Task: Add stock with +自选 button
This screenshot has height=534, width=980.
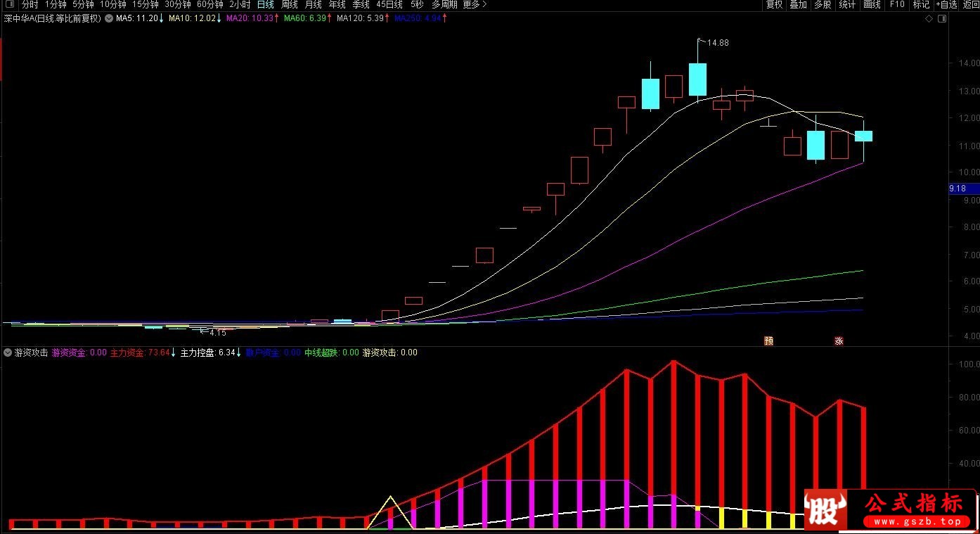Action: pyautogui.click(x=946, y=4)
